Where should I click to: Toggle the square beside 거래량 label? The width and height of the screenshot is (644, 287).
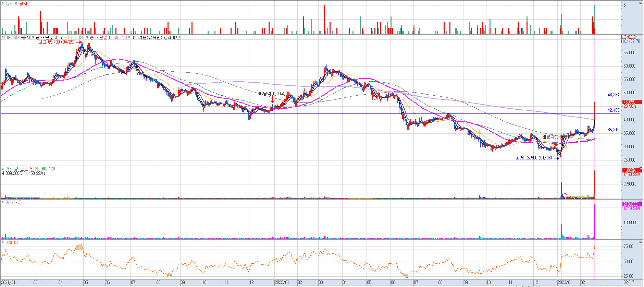pyautogui.click(x=2, y=169)
